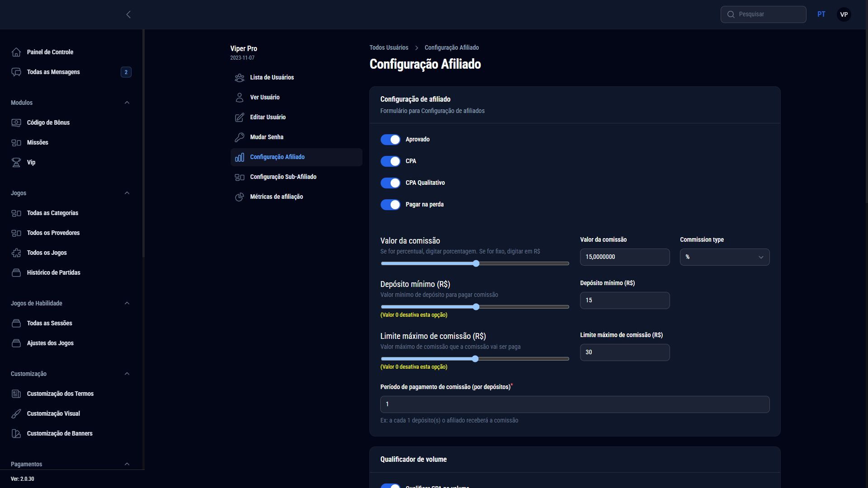Click the Editar Usuário pencil icon
The height and width of the screenshot is (488, 868).
[x=240, y=117]
